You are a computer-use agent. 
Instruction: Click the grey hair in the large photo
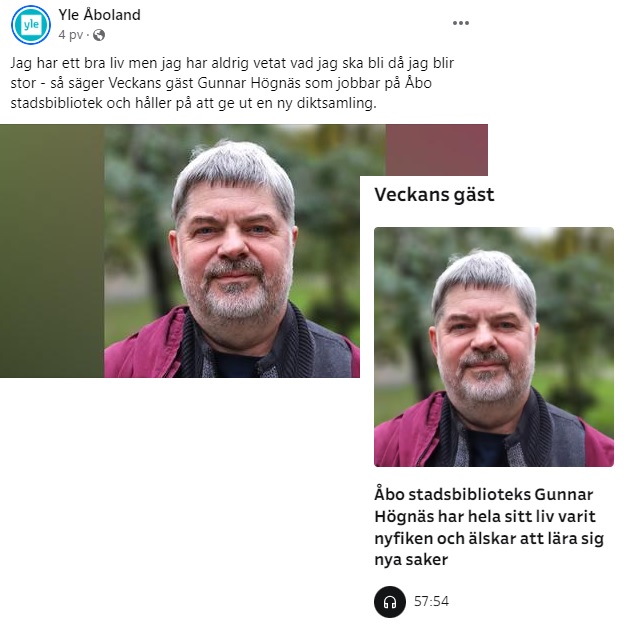(x=234, y=168)
